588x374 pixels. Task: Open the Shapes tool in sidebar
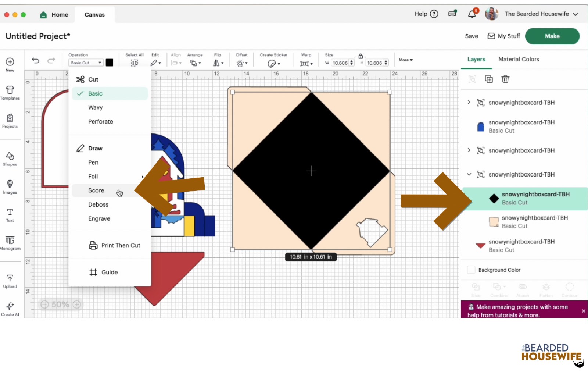coord(10,158)
